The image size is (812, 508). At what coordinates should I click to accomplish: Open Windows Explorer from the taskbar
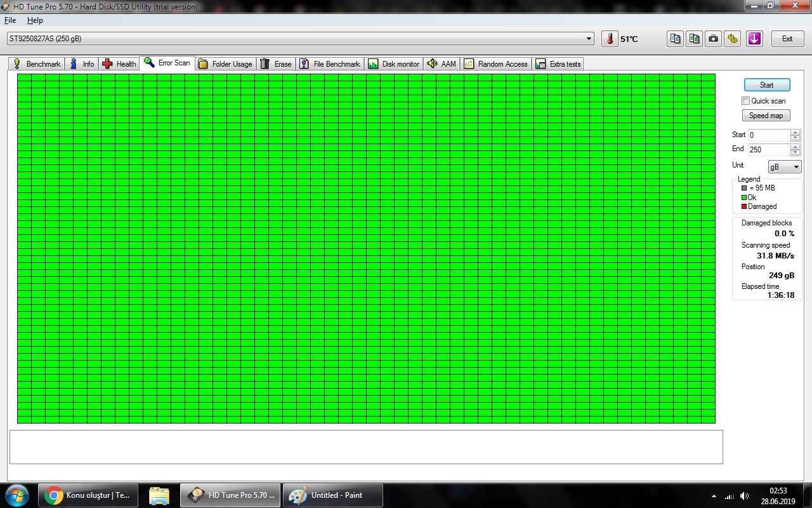159,495
